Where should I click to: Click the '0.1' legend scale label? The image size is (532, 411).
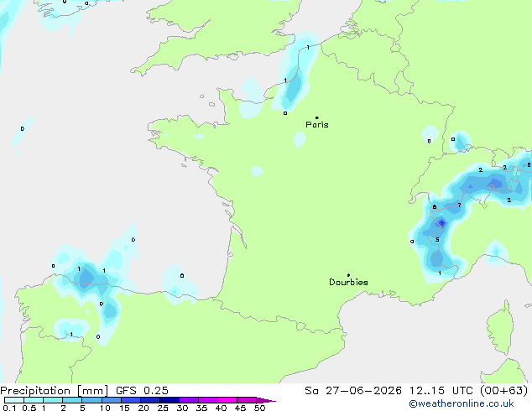tap(9, 408)
